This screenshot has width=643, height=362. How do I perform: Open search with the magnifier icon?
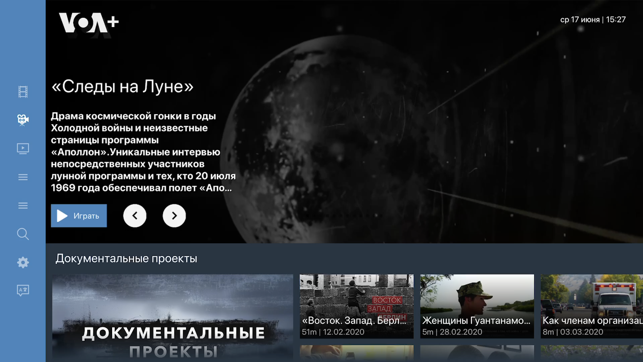[x=23, y=234]
